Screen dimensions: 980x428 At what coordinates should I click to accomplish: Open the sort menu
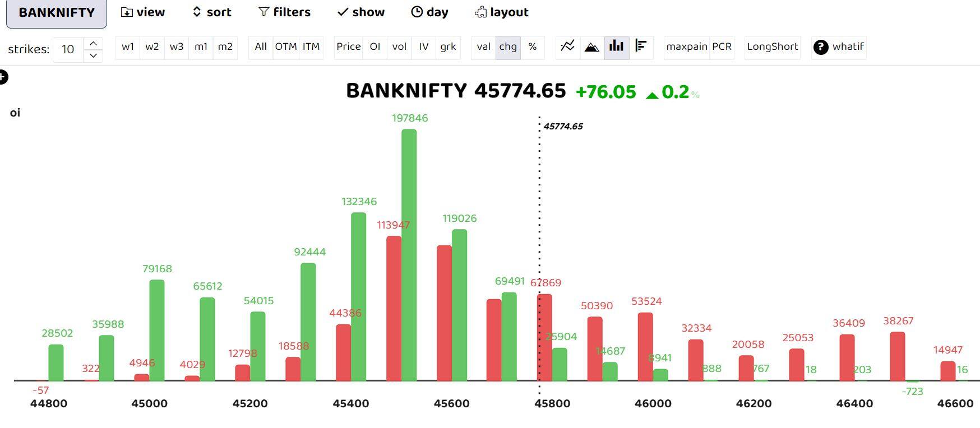pyautogui.click(x=211, y=12)
